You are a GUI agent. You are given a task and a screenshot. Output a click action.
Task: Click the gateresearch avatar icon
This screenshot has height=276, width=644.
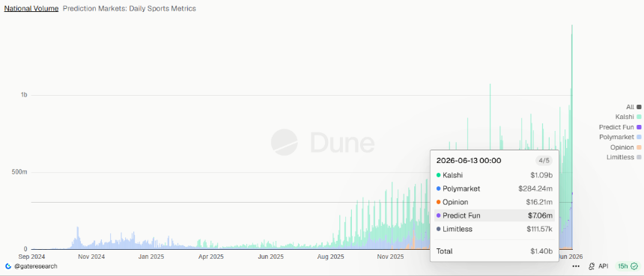tap(8, 266)
